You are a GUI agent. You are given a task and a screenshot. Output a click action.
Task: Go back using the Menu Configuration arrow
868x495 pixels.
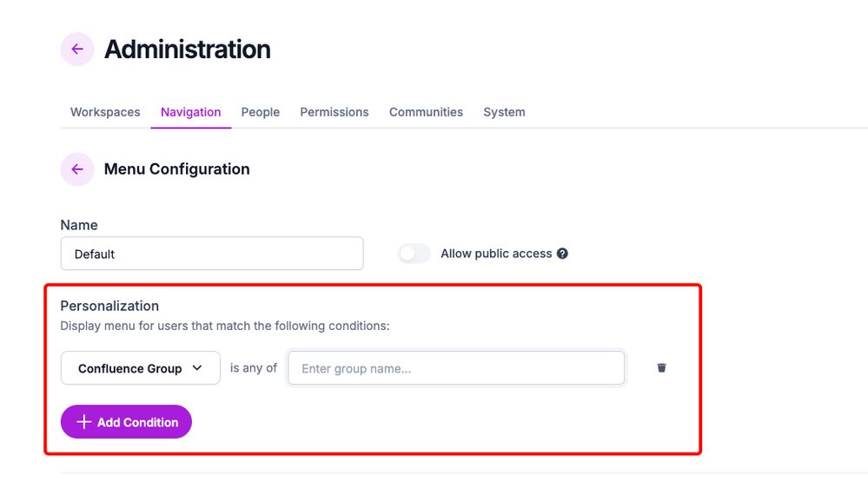(x=77, y=169)
